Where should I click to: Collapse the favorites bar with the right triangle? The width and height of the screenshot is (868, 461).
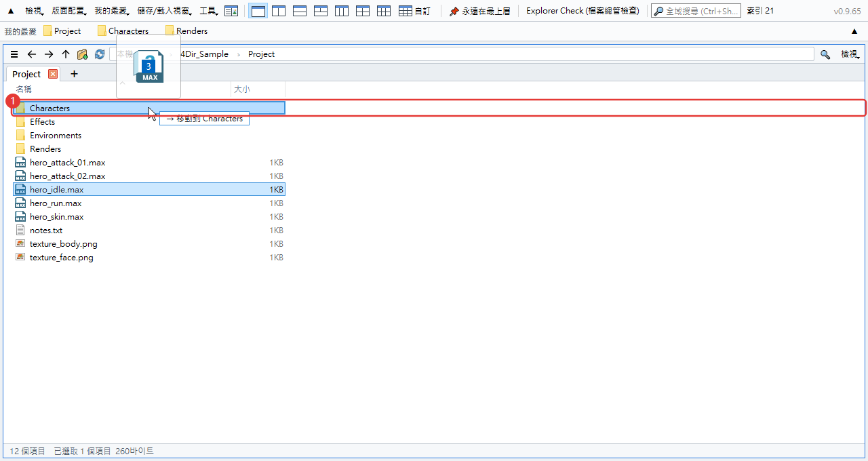854,31
